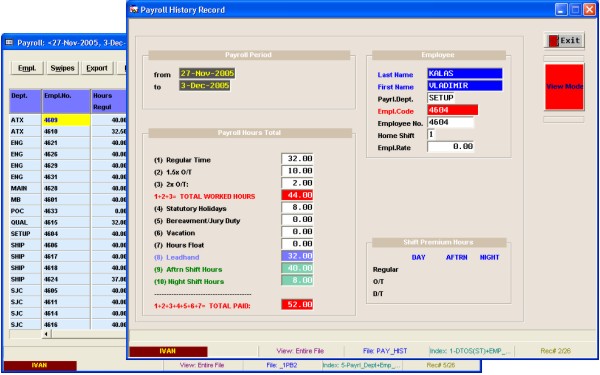Click Rec# 2/26 status bar entry
The width and height of the screenshot is (600, 375).
[556, 351]
